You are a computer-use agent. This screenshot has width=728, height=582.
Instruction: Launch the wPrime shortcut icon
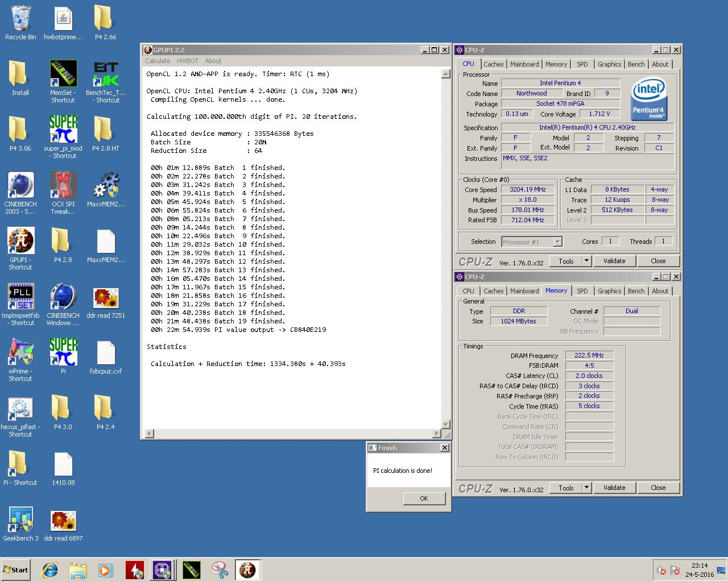coord(20,360)
